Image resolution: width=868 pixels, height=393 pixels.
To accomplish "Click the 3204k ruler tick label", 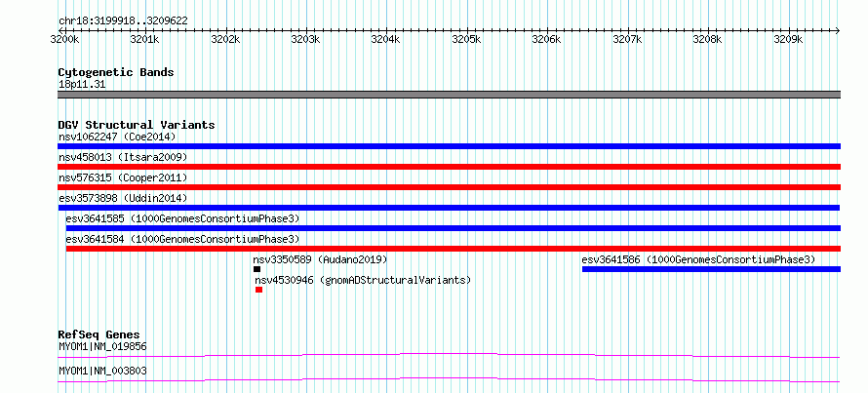I will pos(386,40).
